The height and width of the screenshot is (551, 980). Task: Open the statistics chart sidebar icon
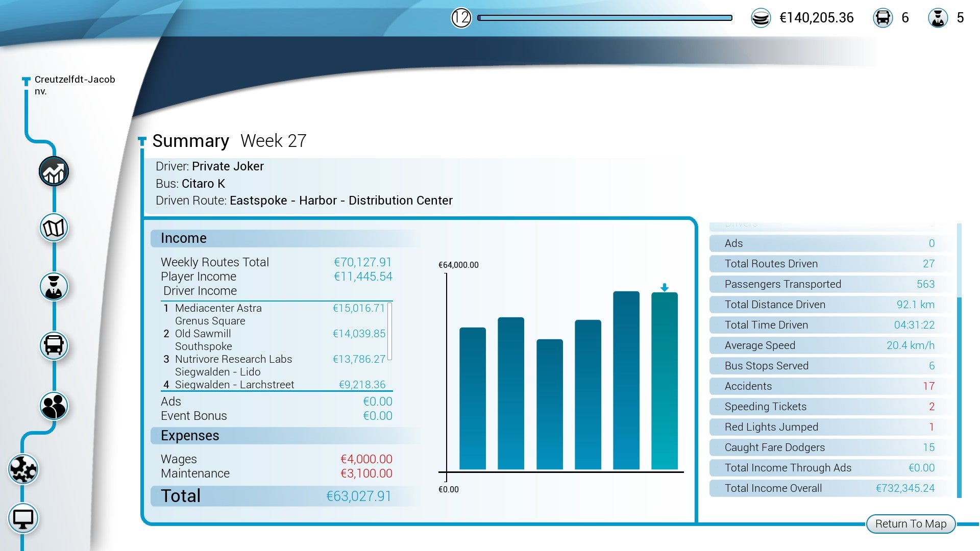(54, 172)
